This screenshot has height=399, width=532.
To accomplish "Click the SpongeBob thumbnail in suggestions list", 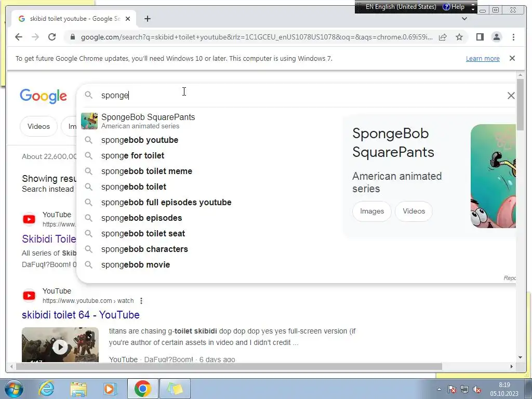I will (x=89, y=121).
